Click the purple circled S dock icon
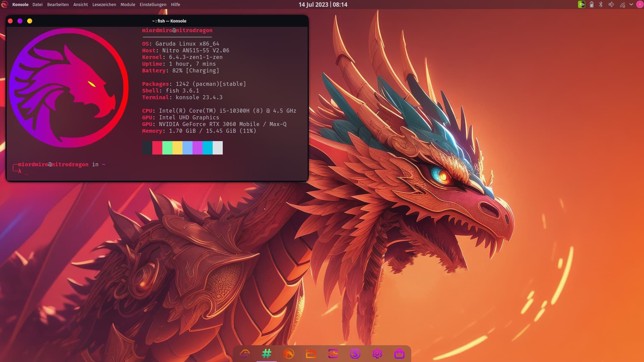This screenshot has width=644, height=362. (355, 354)
